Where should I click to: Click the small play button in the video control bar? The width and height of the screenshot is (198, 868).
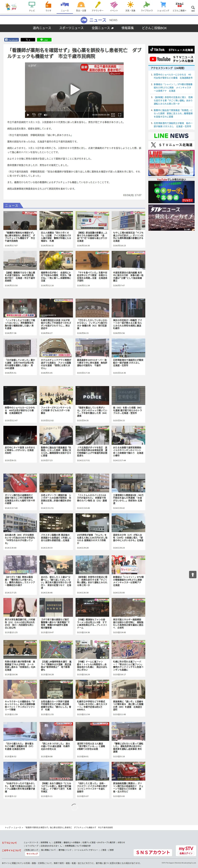click(x=28, y=115)
